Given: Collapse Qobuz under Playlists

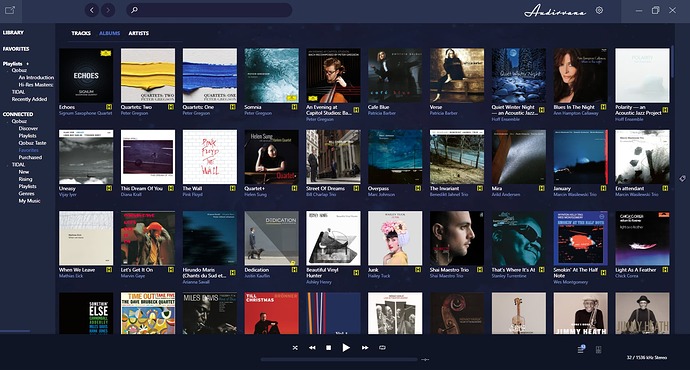Looking at the screenshot, I should coord(8,70).
